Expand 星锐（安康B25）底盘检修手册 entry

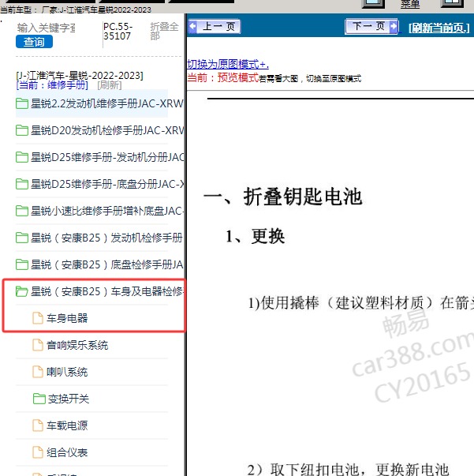(x=107, y=264)
